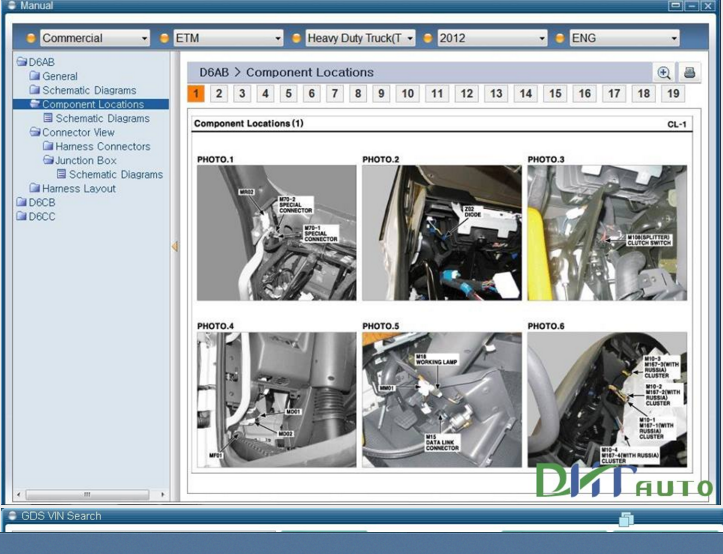Go to page 14
Image resolution: width=723 pixels, height=554 pixels.
(x=526, y=94)
